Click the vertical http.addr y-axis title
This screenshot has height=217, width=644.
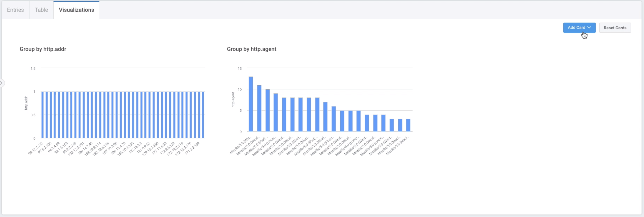coord(26,103)
